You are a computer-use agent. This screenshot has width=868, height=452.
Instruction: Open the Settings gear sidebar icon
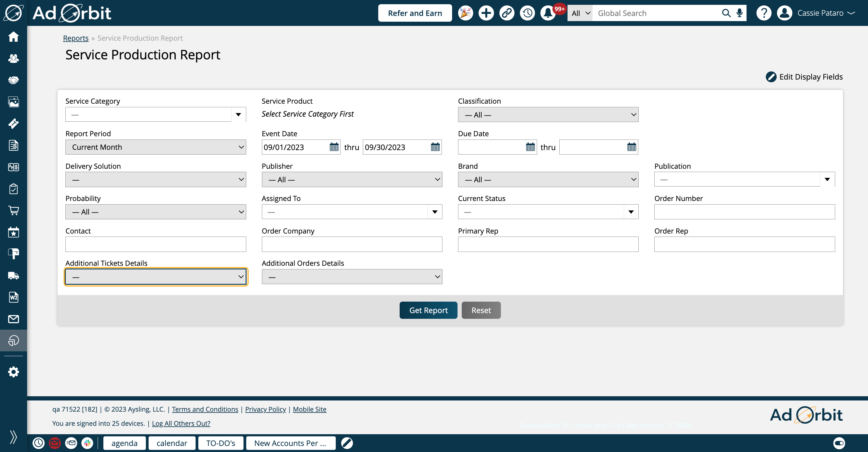pos(14,372)
